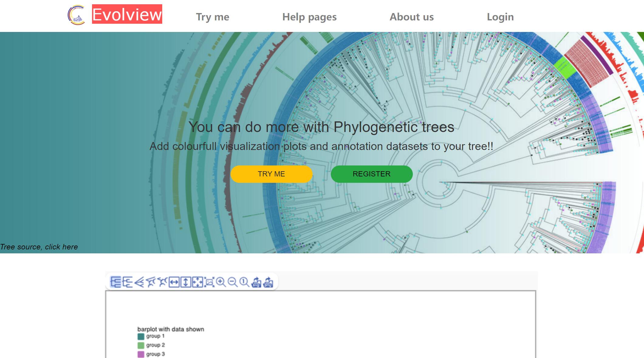The image size is (644, 358).
Task: Click the zoom in magnifier icon
Action: tap(221, 282)
